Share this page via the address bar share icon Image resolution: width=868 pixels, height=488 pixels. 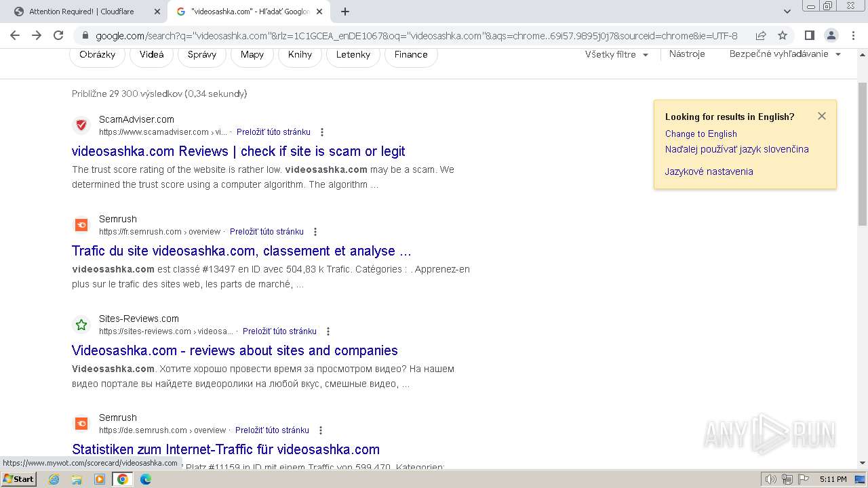pyautogui.click(x=761, y=35)
